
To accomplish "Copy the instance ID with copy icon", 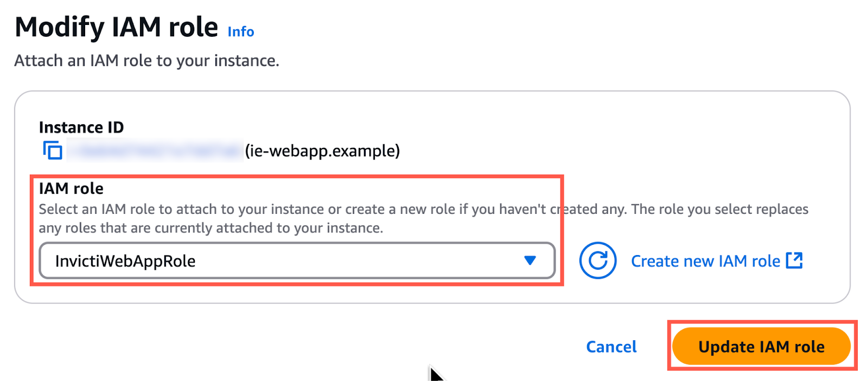I will [53, 150].
